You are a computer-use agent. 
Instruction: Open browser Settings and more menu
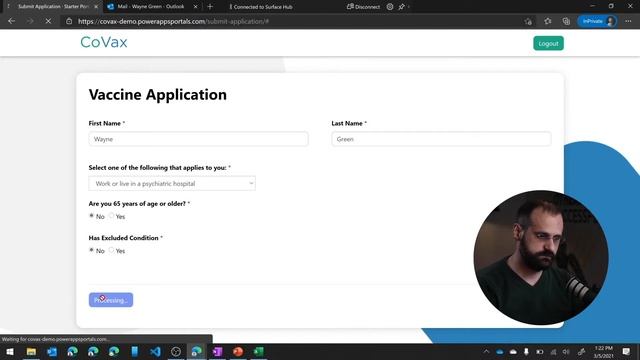[x=628, y=21]
